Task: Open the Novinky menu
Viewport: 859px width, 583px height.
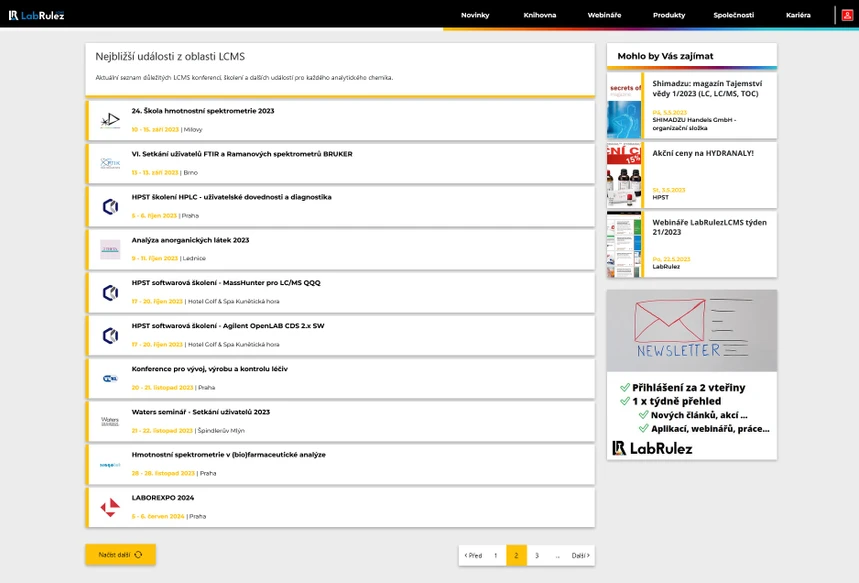Action: [x=475, y=15]
